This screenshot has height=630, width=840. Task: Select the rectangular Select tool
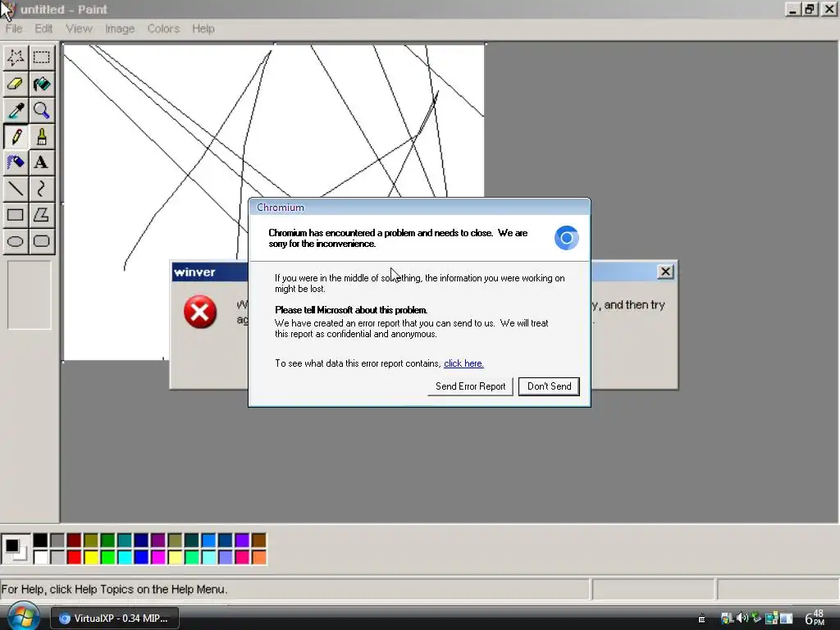click(42, 57)
